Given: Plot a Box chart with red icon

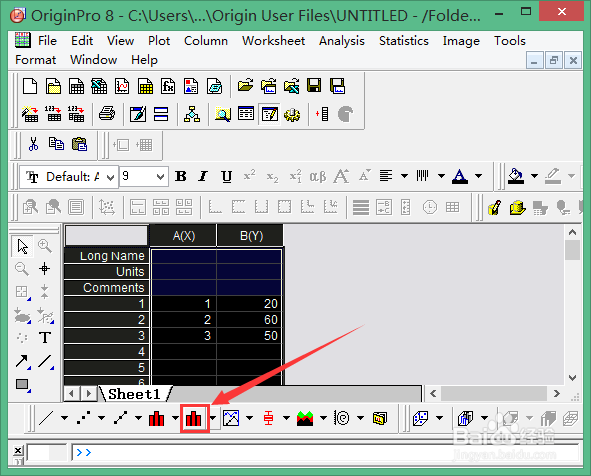Looking at the screenshot, I should coord(268,418).
